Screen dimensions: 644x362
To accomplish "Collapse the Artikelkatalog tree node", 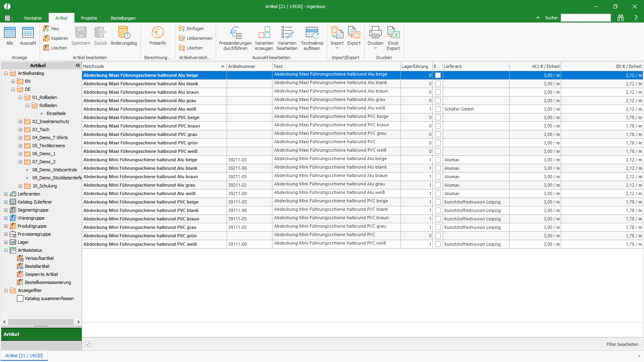I will tap(6, 73).
